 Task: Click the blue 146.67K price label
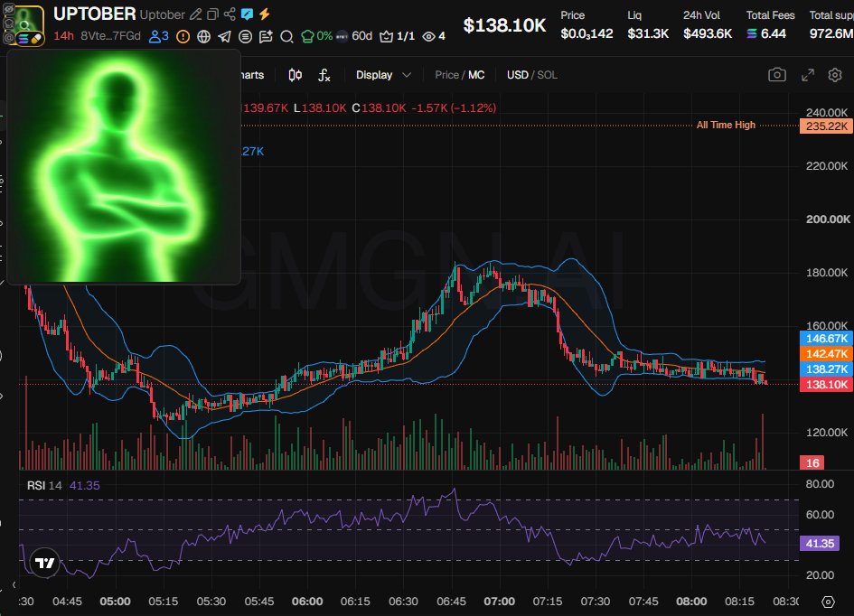pos(826,339)
